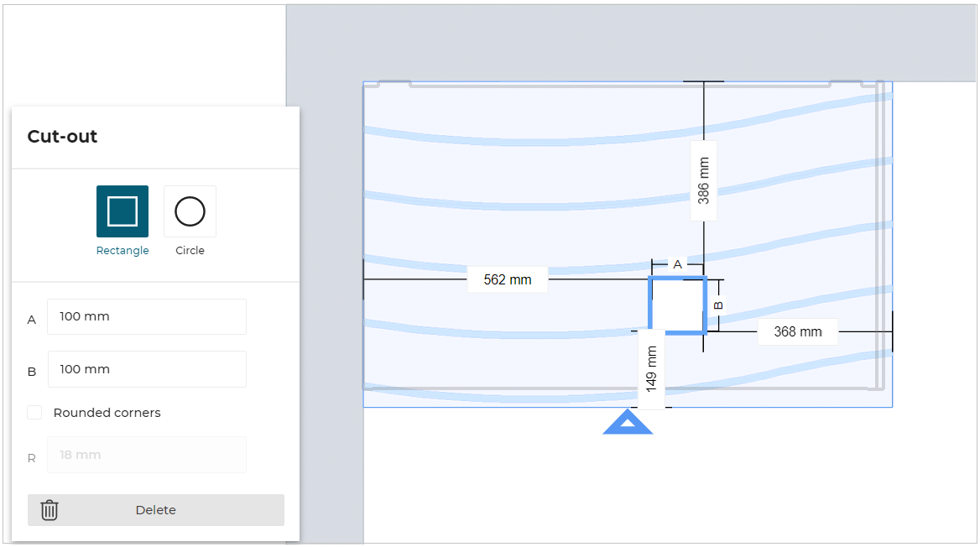Click the B dimension input field
This screenshot has height=547, width=980.
[x=147, y=369]
